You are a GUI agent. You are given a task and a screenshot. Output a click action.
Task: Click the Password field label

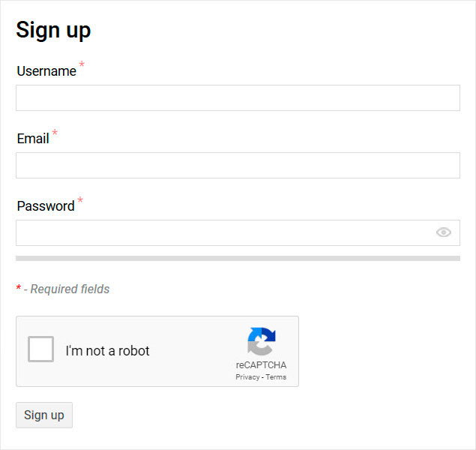[46, 206]
